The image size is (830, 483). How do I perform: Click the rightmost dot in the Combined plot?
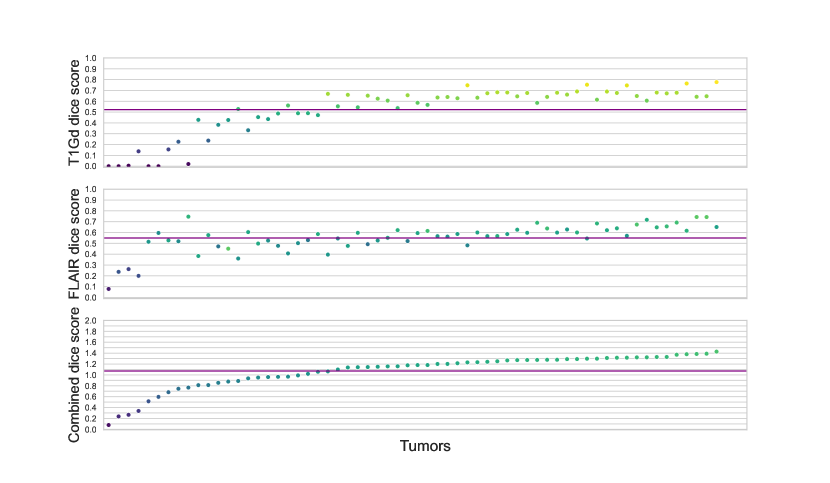point(716,352)
